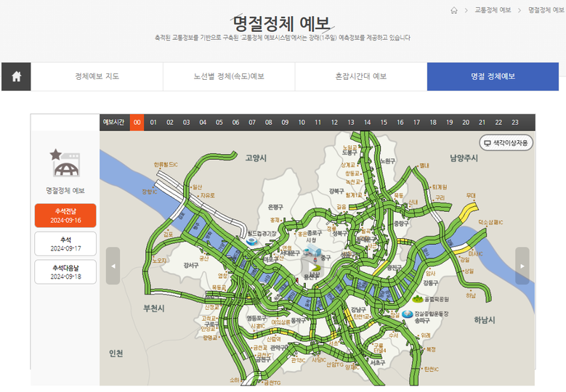The image size is (566, 392).
Task: Click the Olympic Park map icon
Action: click(x=417, y=298)
